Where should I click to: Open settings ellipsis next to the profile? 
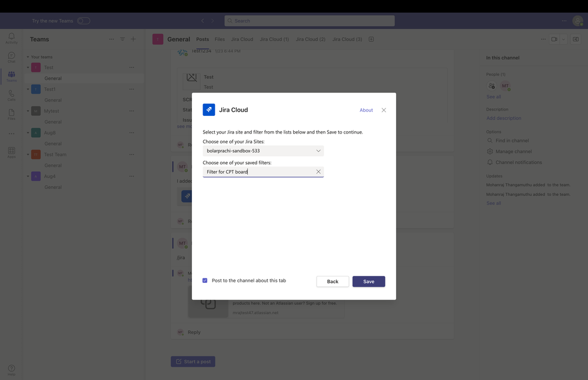tap(564, 21)
